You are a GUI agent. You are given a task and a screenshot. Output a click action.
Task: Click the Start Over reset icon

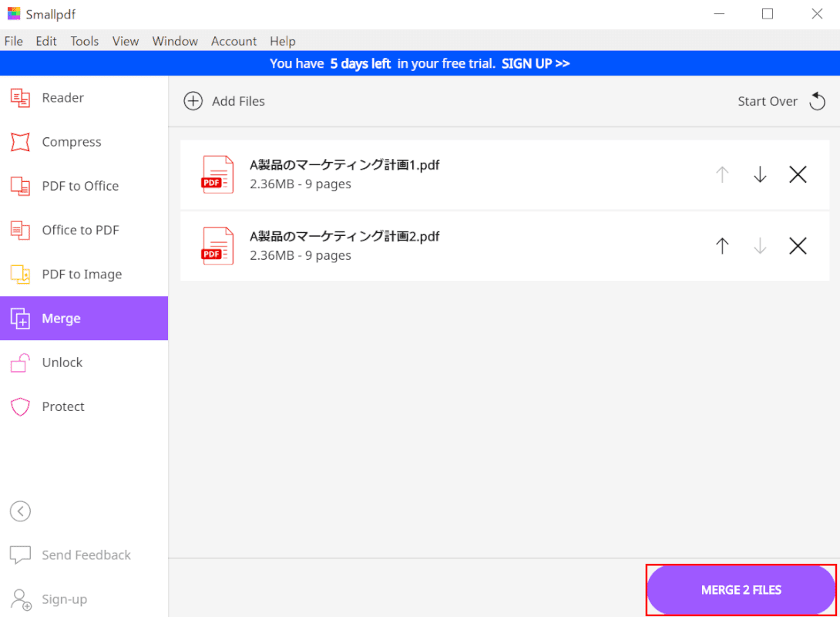point(818,101)
